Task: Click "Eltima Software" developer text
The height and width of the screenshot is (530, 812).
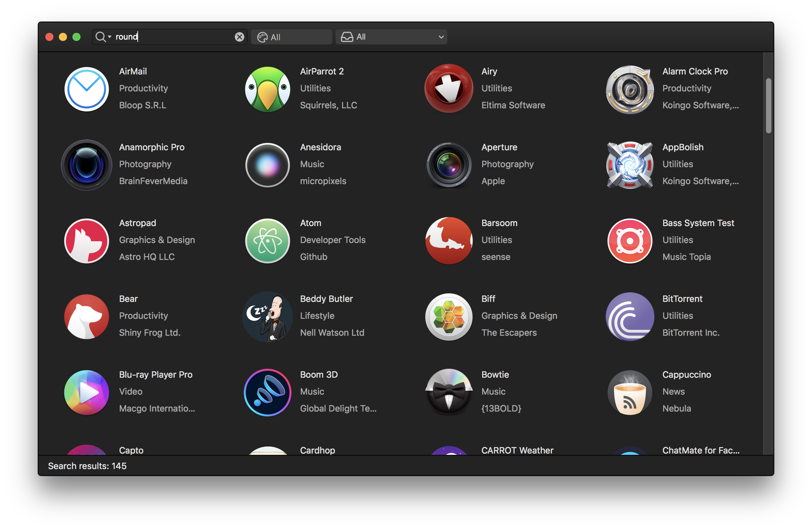Action: (513, 105)
